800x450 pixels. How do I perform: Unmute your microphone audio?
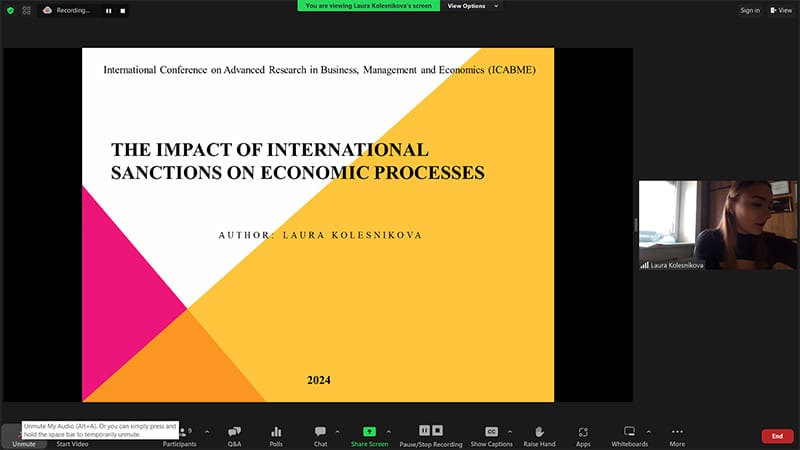coord(22,436)
